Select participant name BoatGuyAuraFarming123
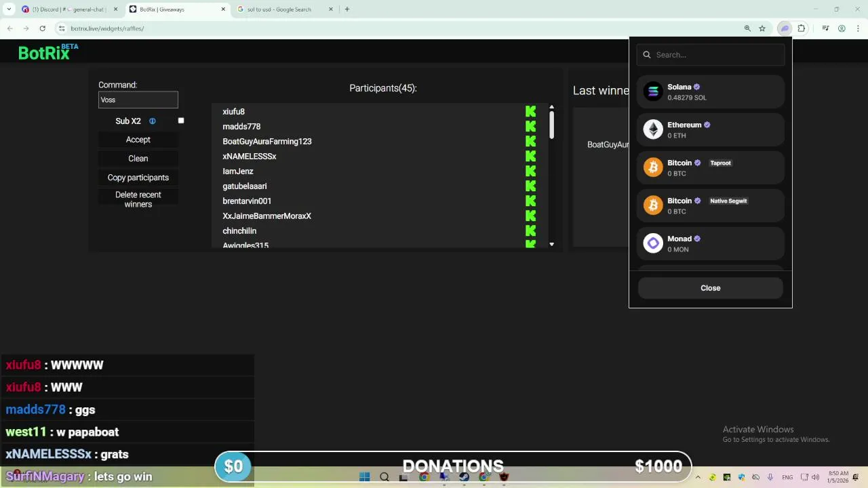Image resolution: width=868 pixels, height=488 pixels. [x=267, y=142]
